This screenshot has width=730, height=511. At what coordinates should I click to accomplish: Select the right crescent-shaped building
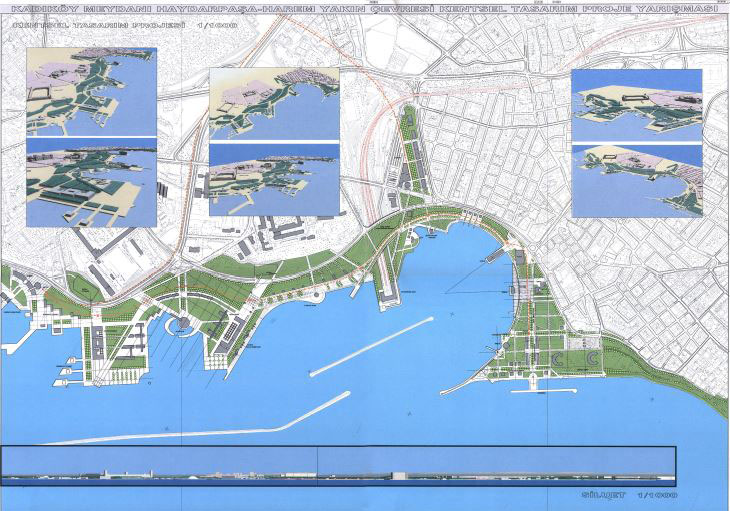tap(593, 357)
